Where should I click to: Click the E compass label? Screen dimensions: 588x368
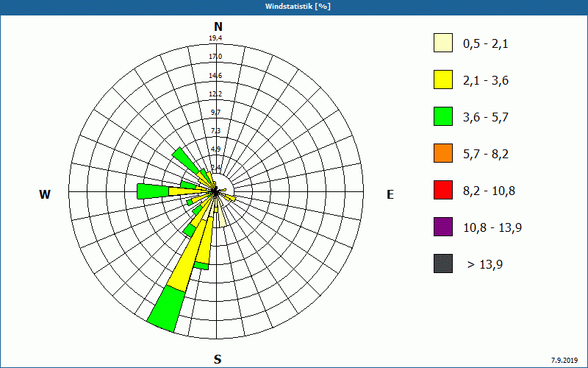click(x=390, y=194)
